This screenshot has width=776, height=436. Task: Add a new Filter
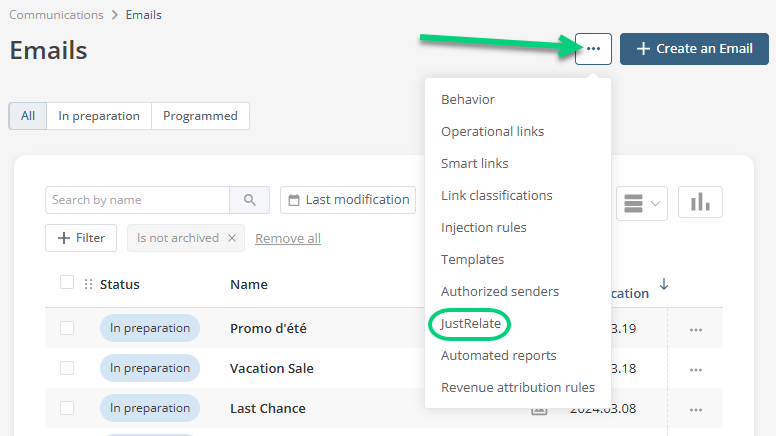(x=81, y=238)
